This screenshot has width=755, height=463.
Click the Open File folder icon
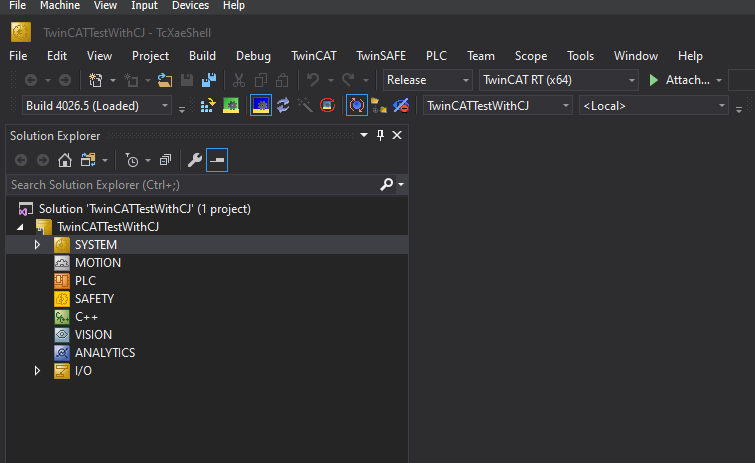coord(165,80)
